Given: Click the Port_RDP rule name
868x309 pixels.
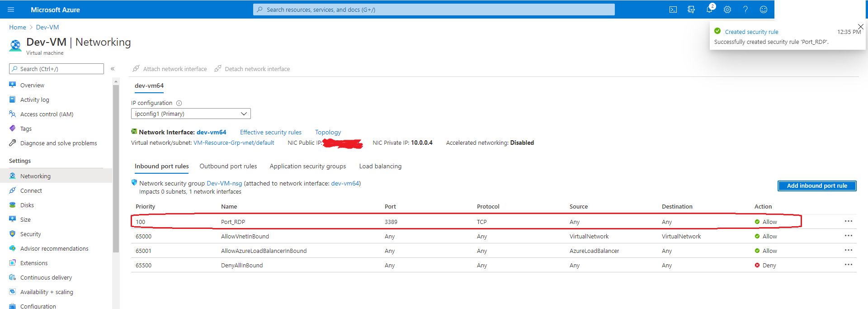Looking at the screenshot, I should click(x=233, y=222).
